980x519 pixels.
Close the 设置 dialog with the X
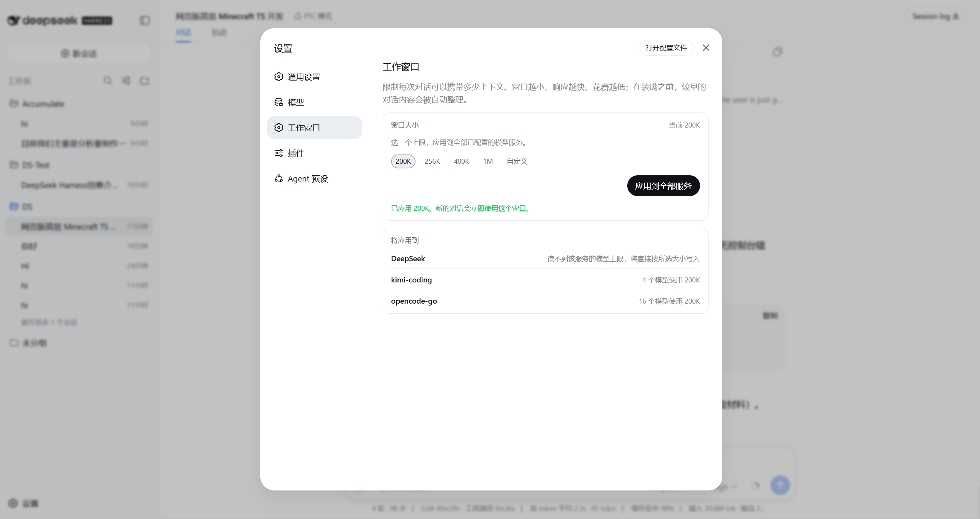point(706,47)
